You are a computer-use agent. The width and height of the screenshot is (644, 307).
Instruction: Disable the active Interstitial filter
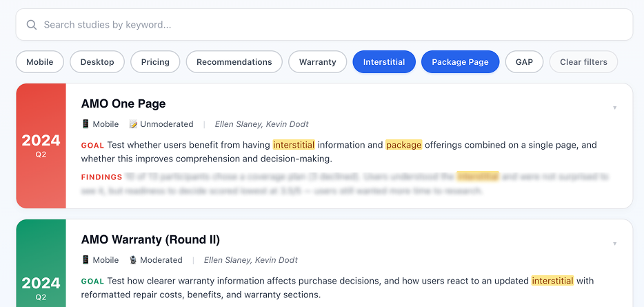(384, 62)
